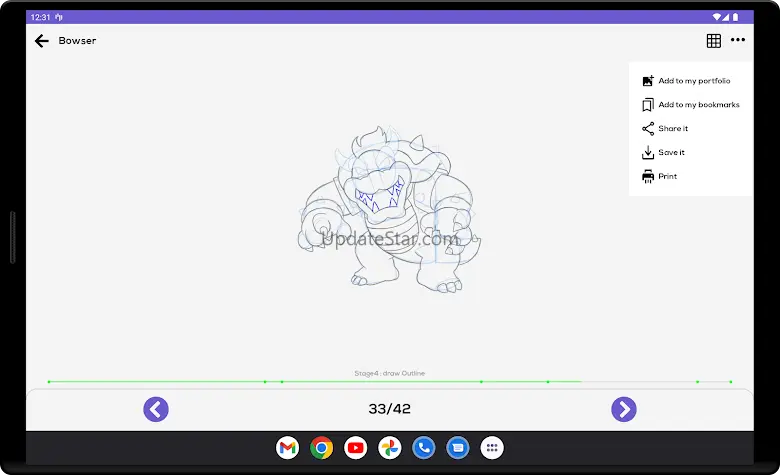Choose 'Add to my bookmarks' option
780x475 pixels.
tap(699, 104)
